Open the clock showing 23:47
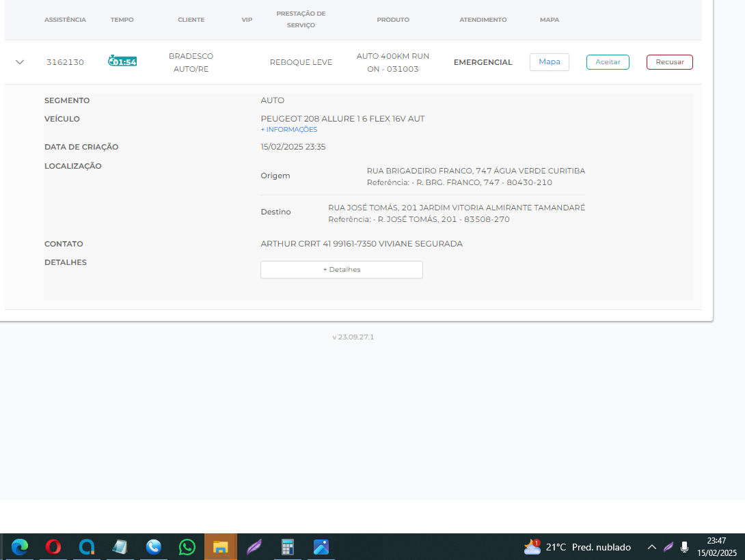745x560 pixels. [x=716, y=547]
